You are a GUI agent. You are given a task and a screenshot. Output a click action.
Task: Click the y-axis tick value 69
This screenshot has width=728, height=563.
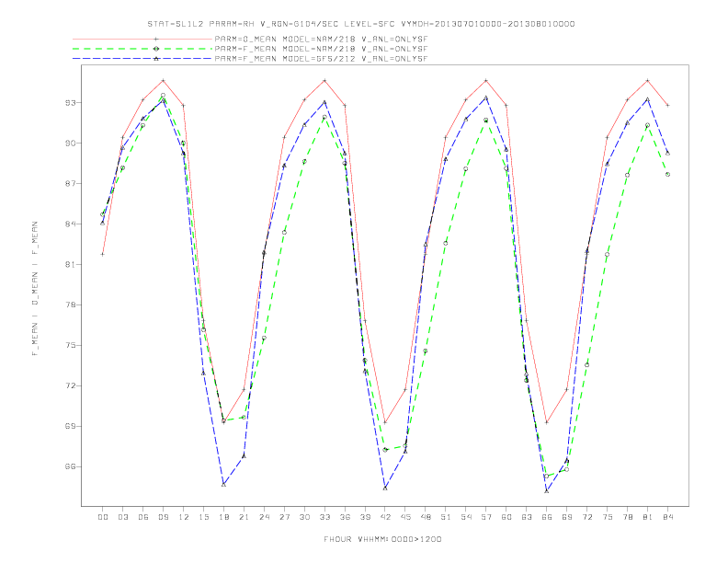pyautogui.click(x=70, y=426)
